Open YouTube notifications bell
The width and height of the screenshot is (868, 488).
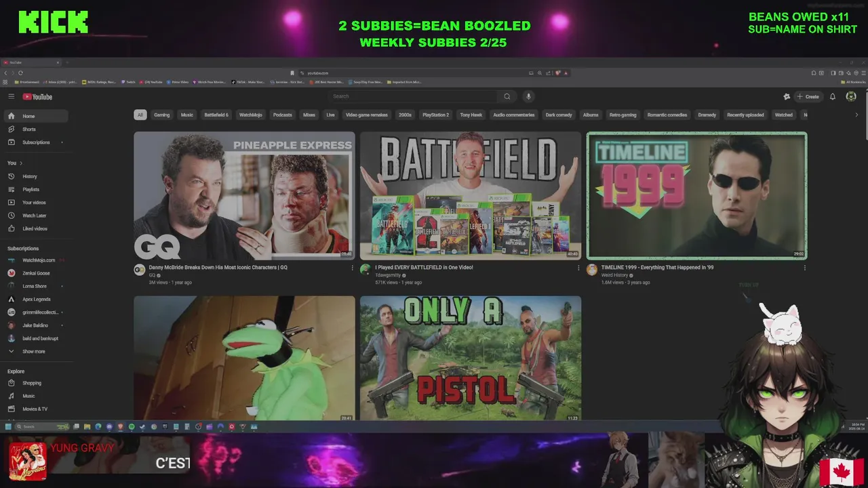(833, 96)
